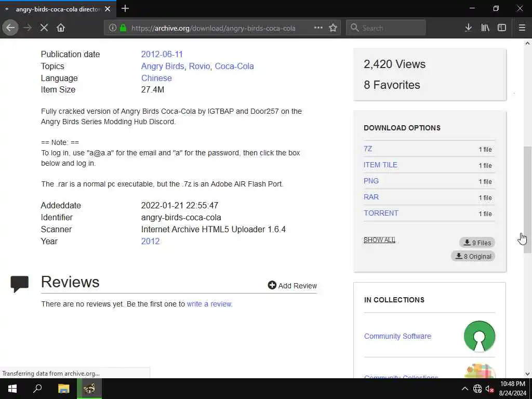This screenshot has height=399, width=532.
Task: Click the '8 Favorites' text
Action: (392, 85)
